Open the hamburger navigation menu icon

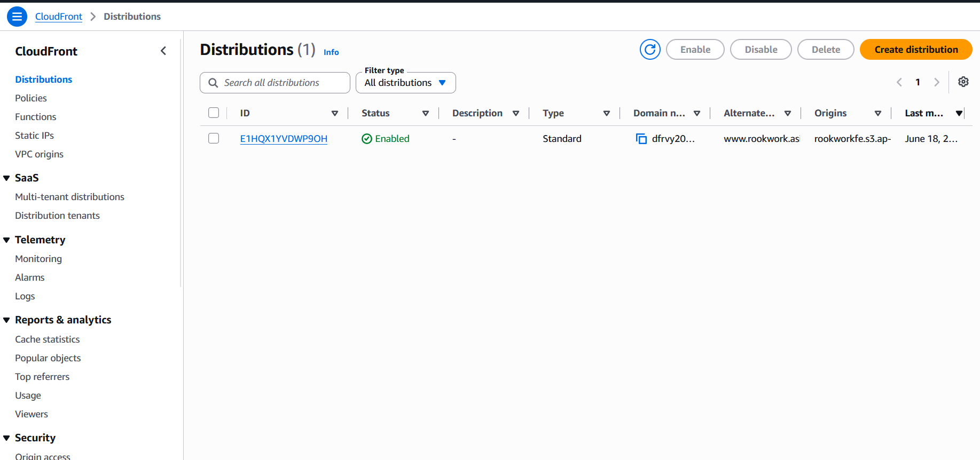coord(17,17)
